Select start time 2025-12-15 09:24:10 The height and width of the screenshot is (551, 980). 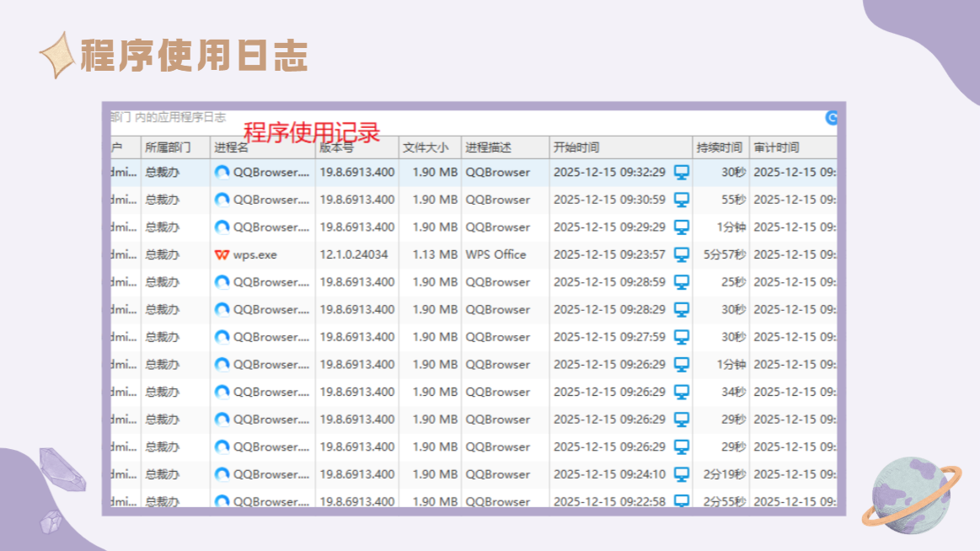609,475
